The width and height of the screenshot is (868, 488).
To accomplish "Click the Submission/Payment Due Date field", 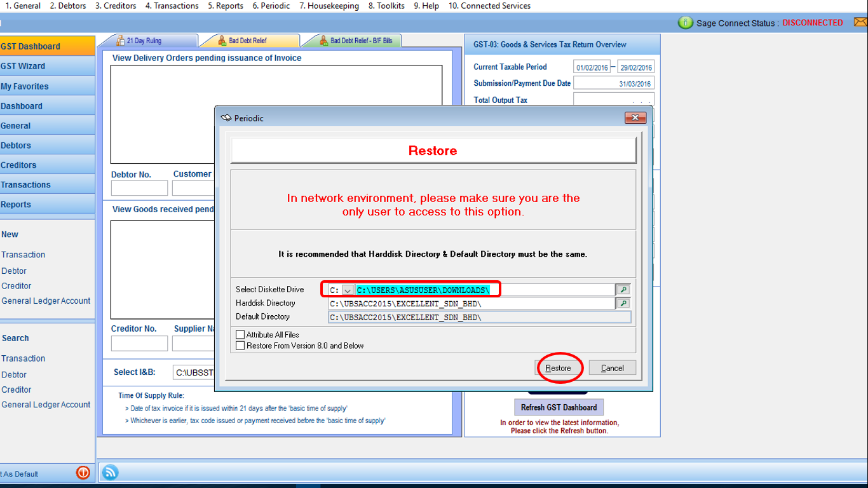I will point(614,83).
